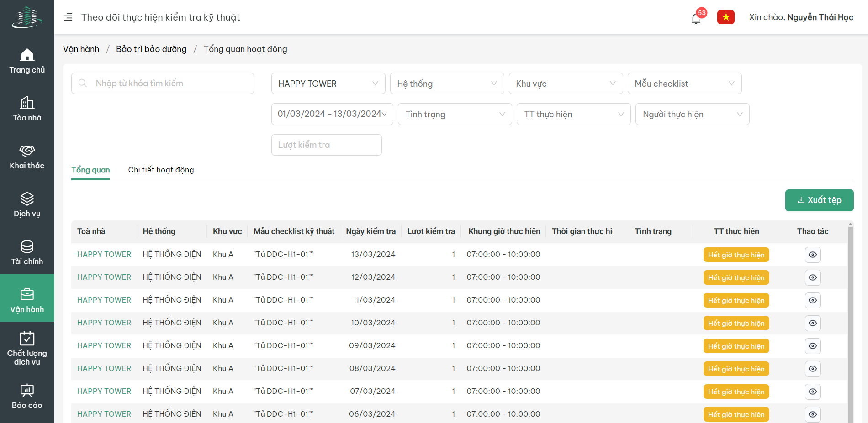The width and height of the screenshot is (868, 423).
Task: Open the date range picker 01/03/2024 - 13/03/2024
Action: 332,114
